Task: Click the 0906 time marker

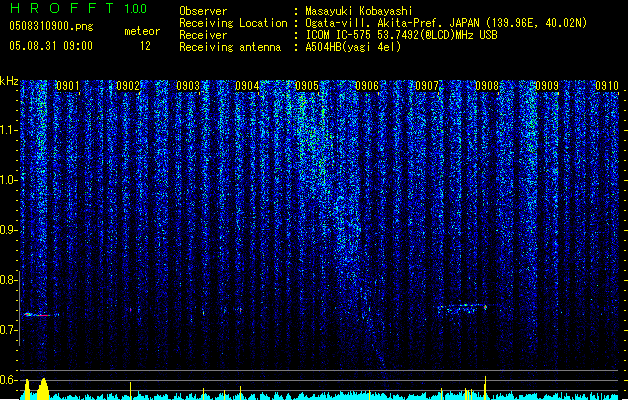Action: [x=367, y=86]
